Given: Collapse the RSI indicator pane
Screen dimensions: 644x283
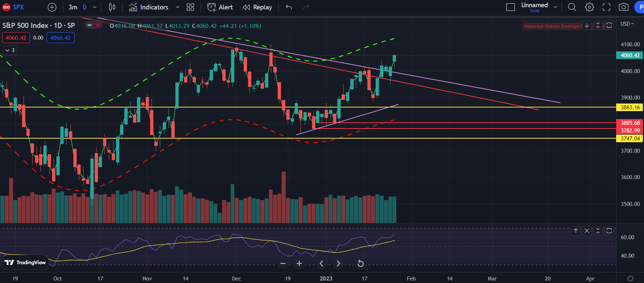Looking at the screenshot, I should coord(598,231).
